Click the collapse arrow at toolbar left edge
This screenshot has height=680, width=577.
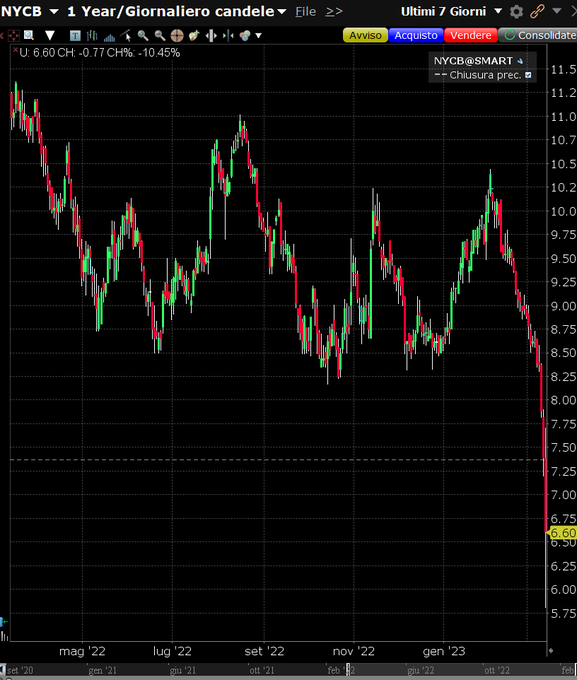(x=2, y=36)
